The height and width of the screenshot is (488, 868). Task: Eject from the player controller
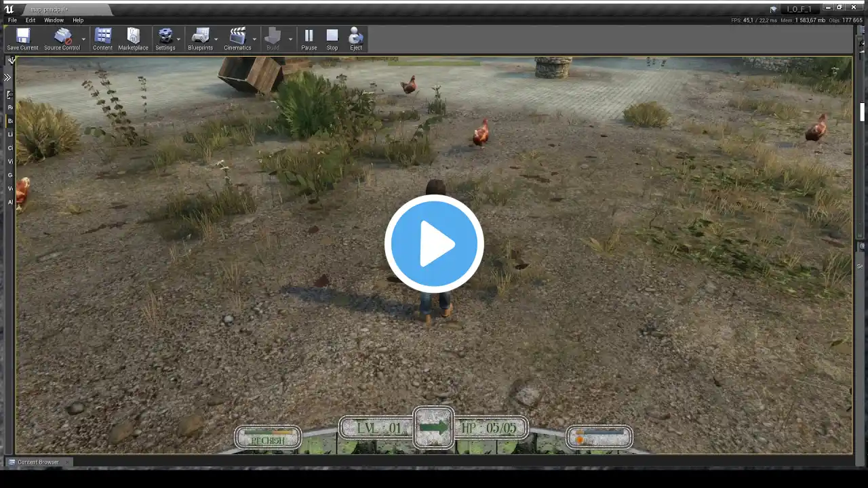(x=356, y=39)
